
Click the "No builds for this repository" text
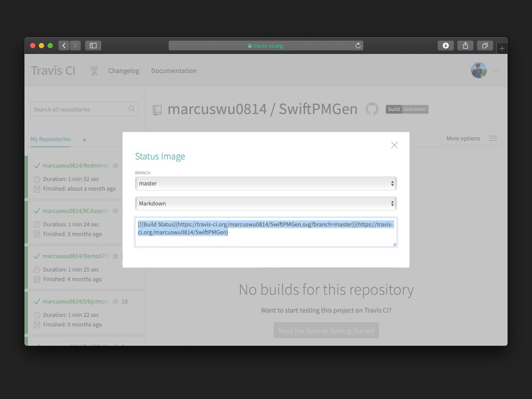(x=326, y=290)
